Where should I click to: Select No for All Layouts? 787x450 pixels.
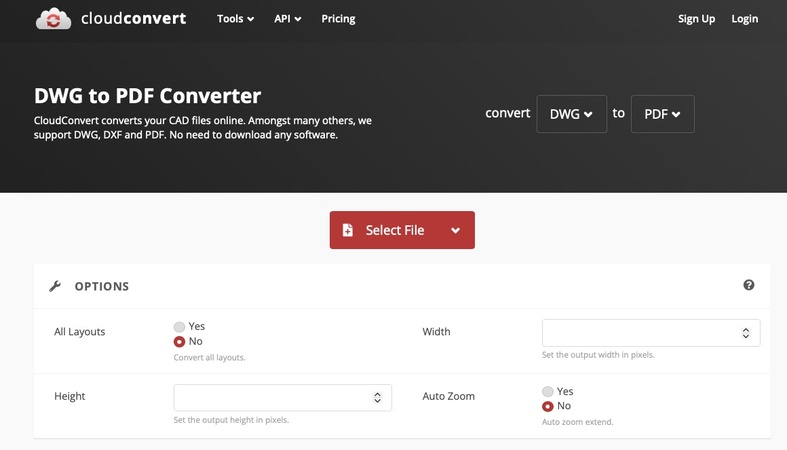click(x=179, y=342)
